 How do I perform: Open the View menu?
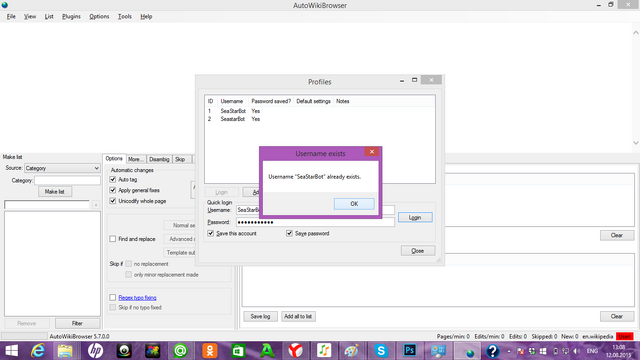tap(30, 17)
